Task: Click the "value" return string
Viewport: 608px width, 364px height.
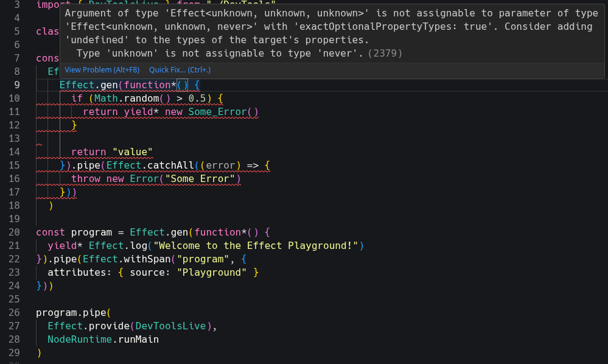Action: [132, 152]
